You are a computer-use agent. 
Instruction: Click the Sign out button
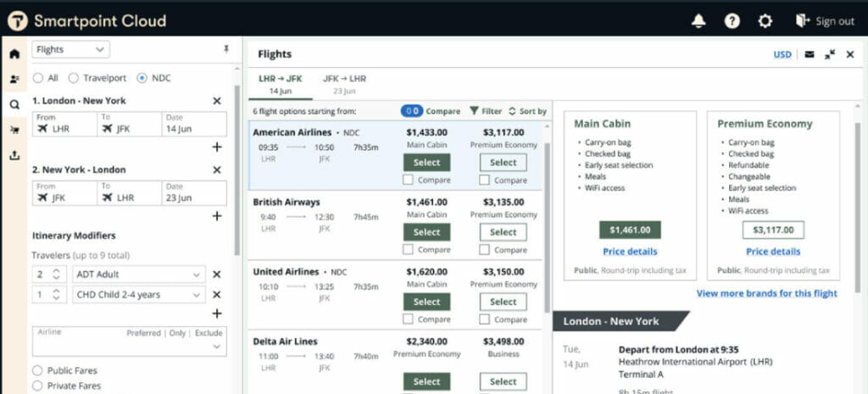pos(825,21)
